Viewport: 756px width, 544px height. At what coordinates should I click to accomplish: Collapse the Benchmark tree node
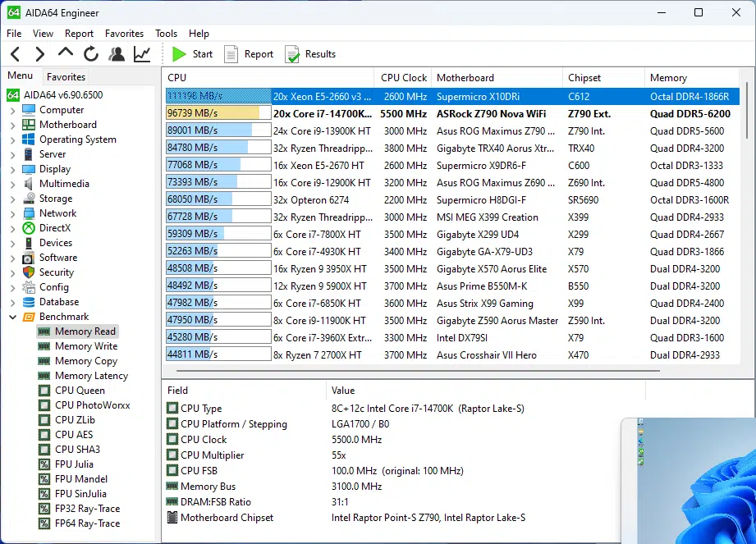[12, 317]
